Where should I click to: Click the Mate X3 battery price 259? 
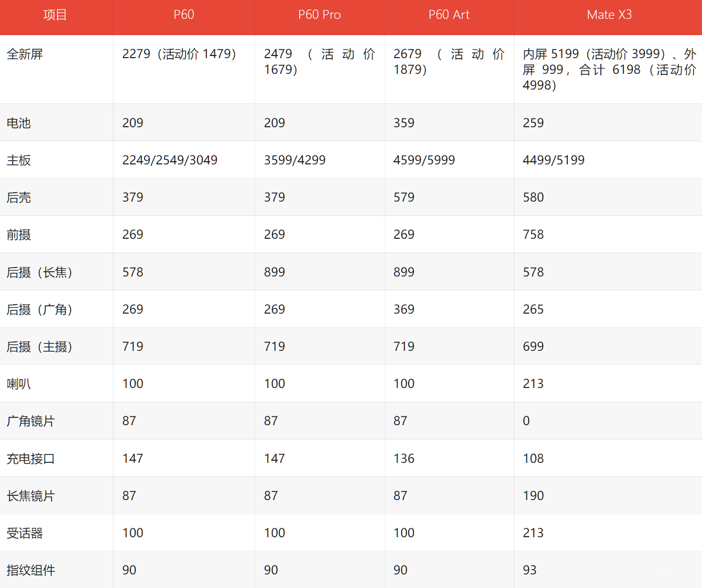[x=533, y=123]
